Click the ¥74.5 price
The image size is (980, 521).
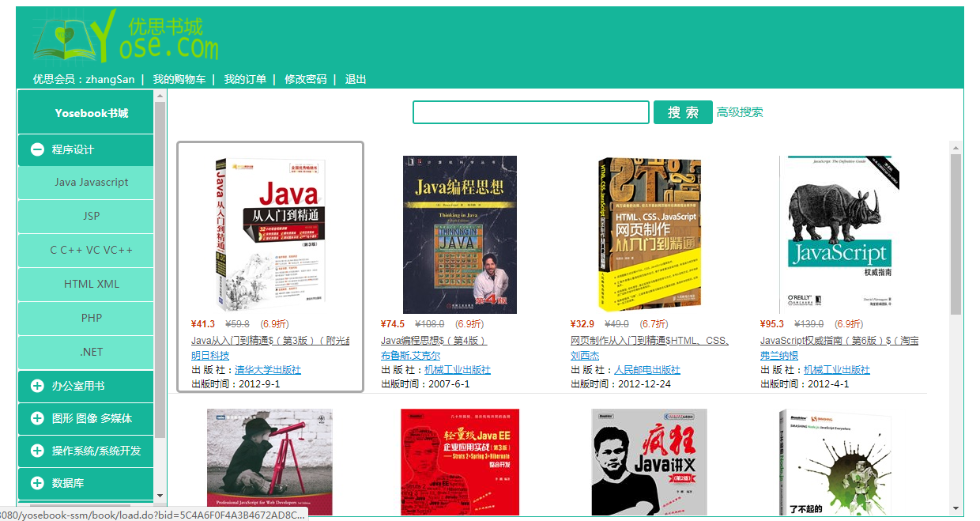point(393,324)
